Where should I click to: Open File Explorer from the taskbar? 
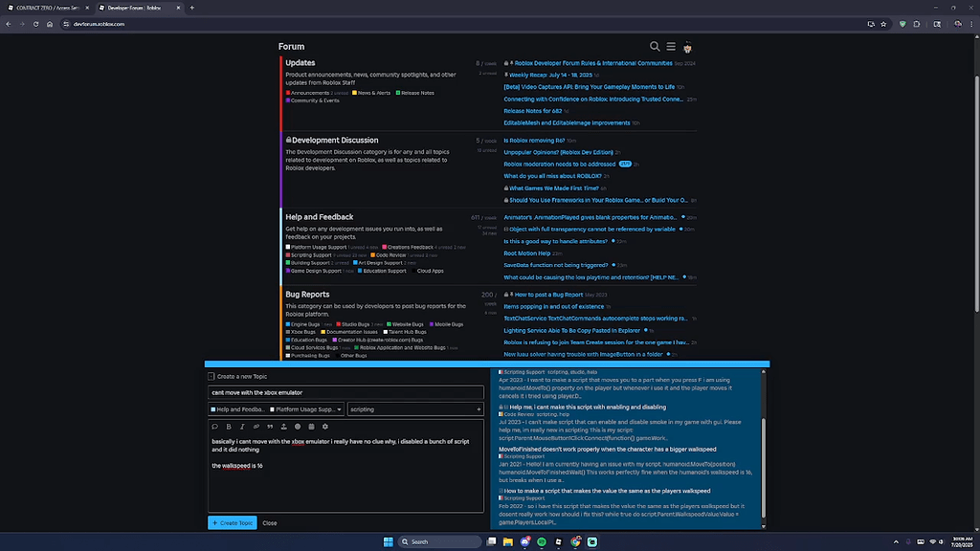click(x=508, y=541)
